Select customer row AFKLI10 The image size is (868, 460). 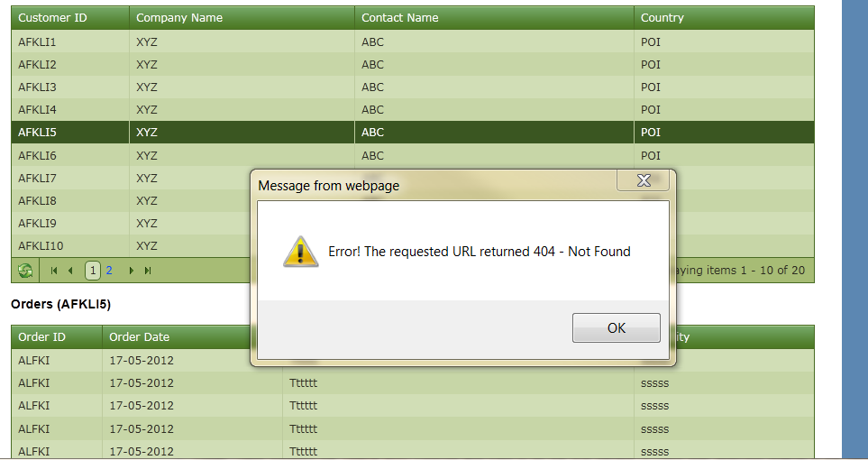[131, 245]
